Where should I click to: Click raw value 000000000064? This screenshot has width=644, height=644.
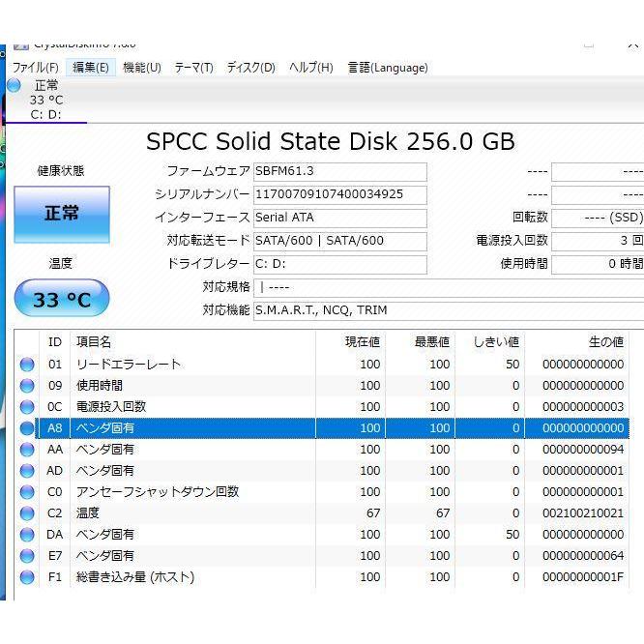click(x=583, y=556)
